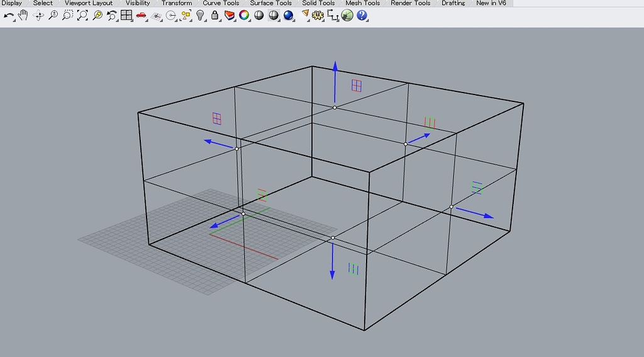Open the Solid Tools tab

point(318,3)
